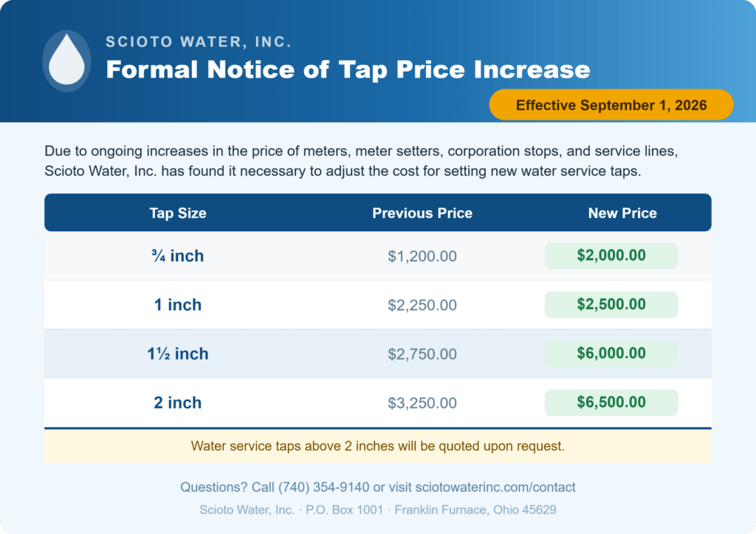This screenshot has width=756, height=534.
Task: Open the sciotowaterinc.com/contact link
Action: pos(495,487)
